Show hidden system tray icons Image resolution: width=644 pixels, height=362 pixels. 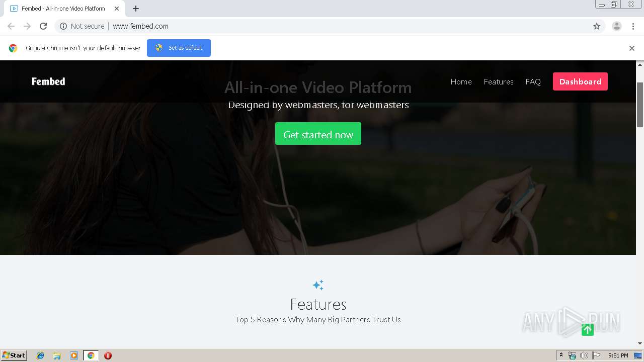(561, 355)
